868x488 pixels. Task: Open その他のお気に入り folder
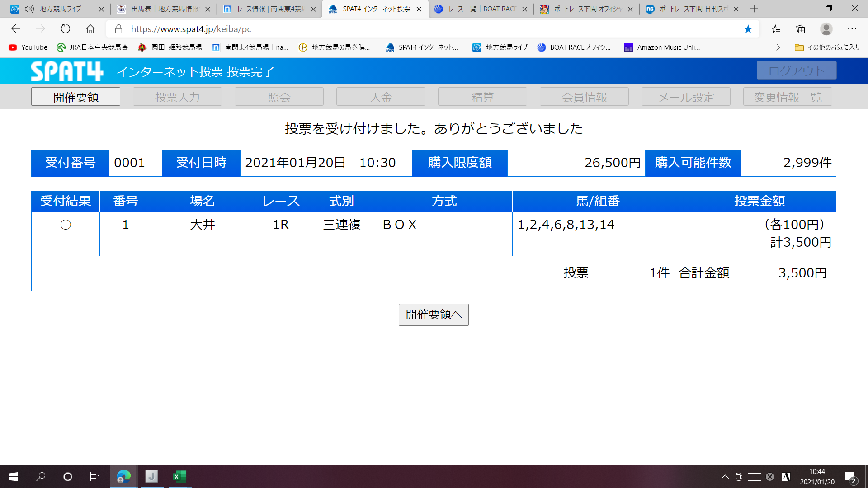click(x=827, y=47)
